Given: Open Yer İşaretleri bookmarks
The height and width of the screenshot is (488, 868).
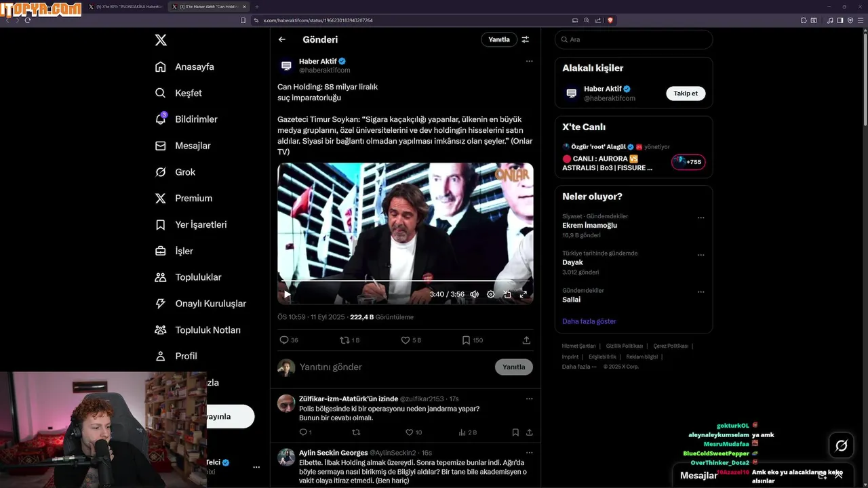Looking at the screenshot, I should (191, 224).
